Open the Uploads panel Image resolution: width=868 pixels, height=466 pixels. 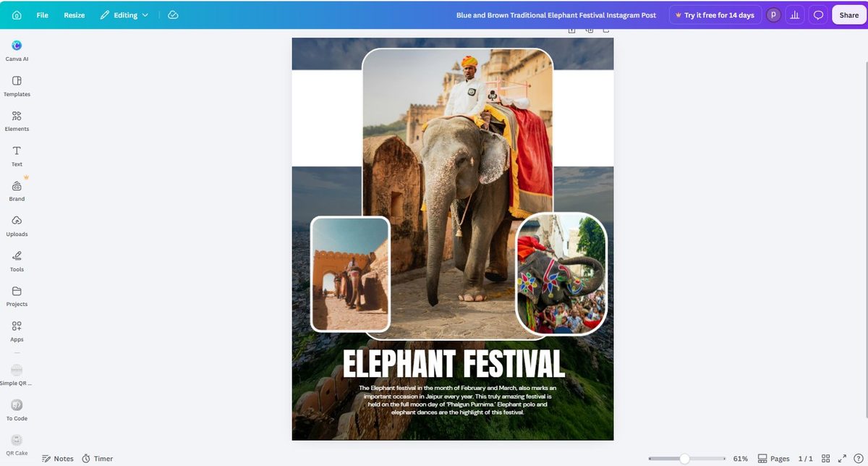point(17,226)
